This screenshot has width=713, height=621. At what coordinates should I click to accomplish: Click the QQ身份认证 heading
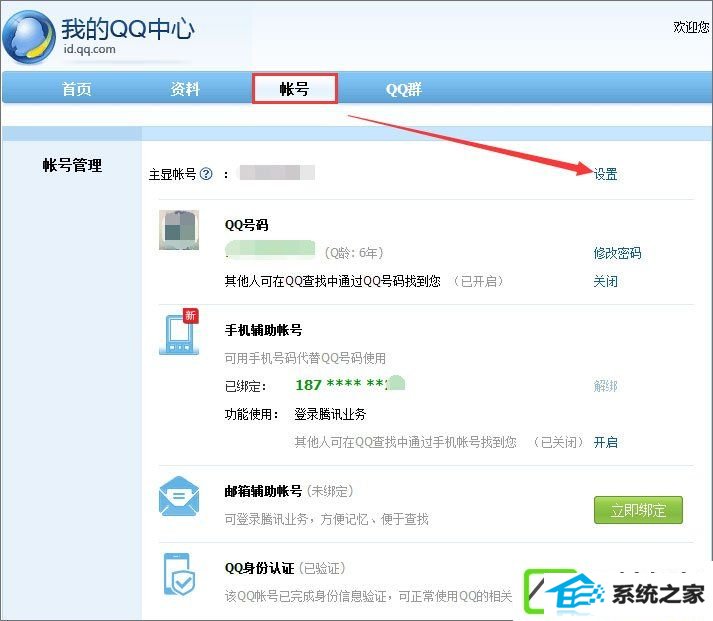tap(259, 568)
